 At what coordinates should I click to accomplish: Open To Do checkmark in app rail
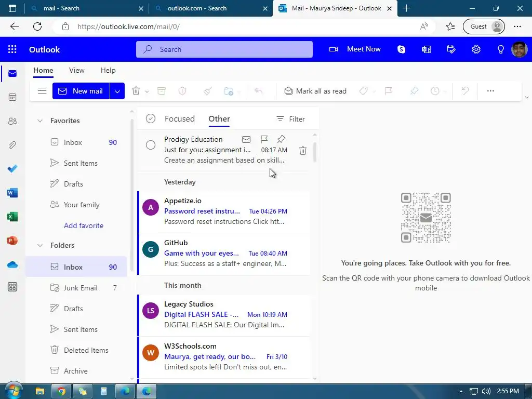point(12,169)
